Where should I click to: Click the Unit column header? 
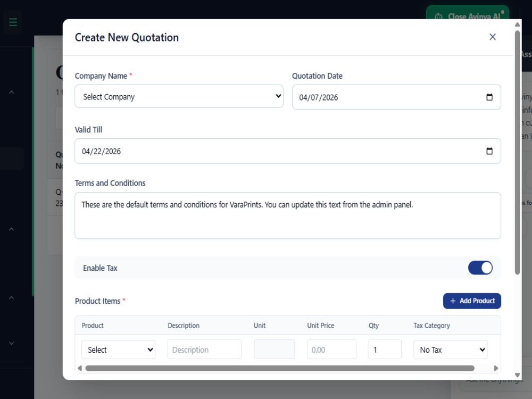click(260, 326)
